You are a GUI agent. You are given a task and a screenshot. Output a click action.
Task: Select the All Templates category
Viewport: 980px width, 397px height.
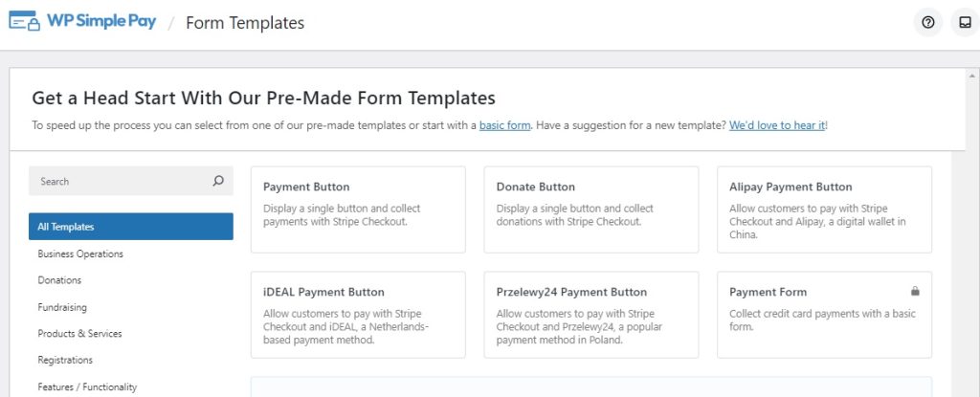click(x=131, y=227)
